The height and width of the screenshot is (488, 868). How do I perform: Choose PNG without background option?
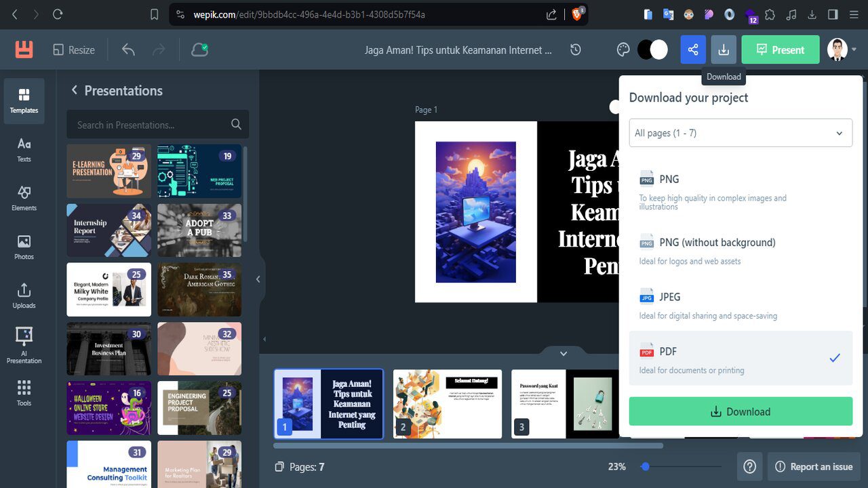click(741, 251)
